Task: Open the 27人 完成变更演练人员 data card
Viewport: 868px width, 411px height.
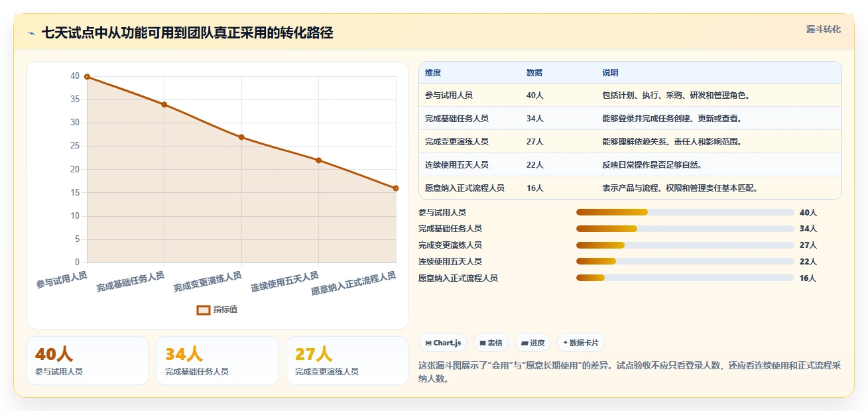Action: (x=347, y=361)
